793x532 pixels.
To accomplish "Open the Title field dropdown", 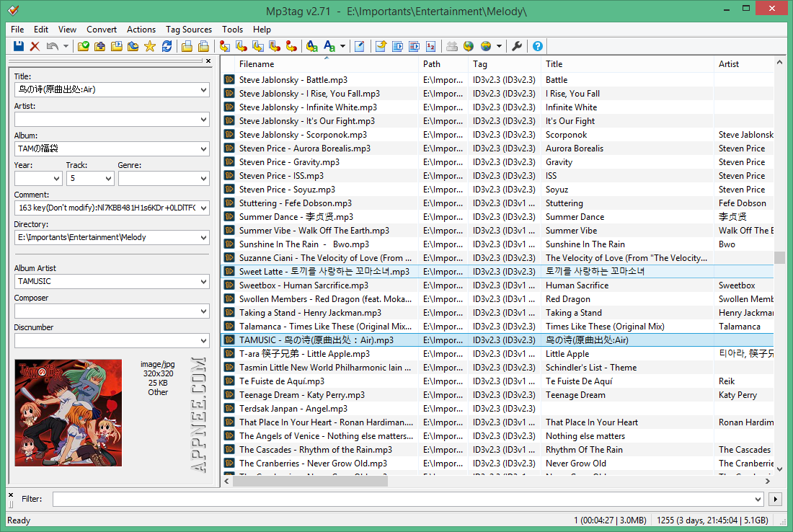I will (x=203, y=89).
